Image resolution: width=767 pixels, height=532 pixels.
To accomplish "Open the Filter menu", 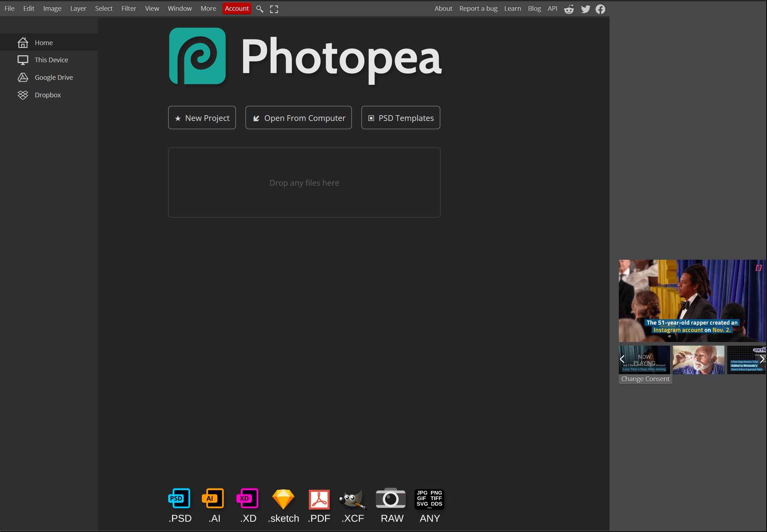I will [128, 8].
